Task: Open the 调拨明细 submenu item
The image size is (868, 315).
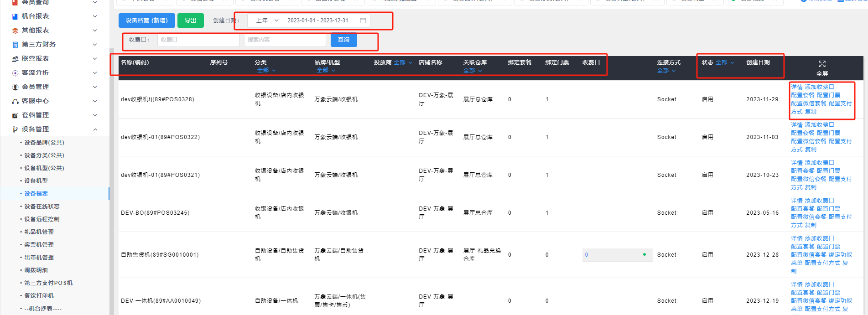Action: pyautogui.click(x=36, y=270)
